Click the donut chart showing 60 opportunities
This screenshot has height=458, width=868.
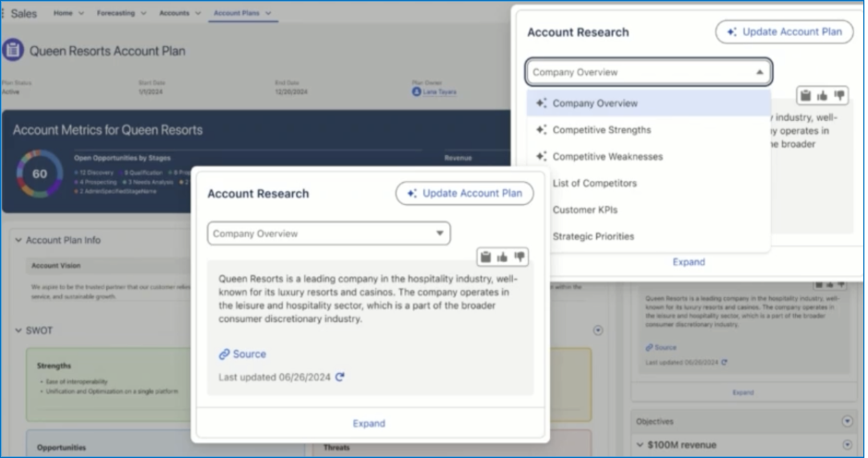tap(40, 174)
